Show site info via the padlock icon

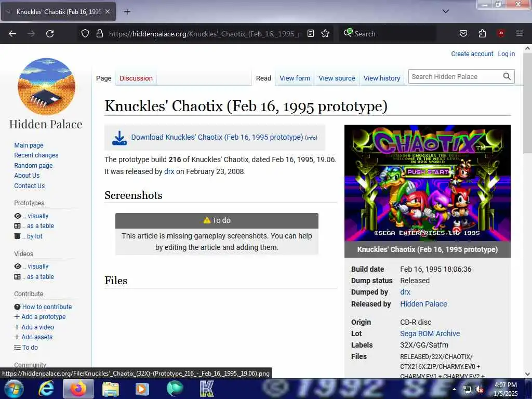click(99, 33)
